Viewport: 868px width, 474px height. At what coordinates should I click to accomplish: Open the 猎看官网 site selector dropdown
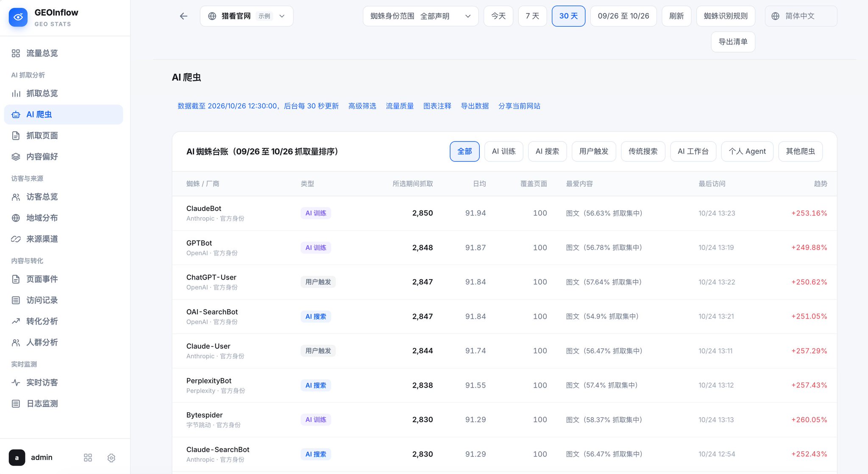(247, 16)
